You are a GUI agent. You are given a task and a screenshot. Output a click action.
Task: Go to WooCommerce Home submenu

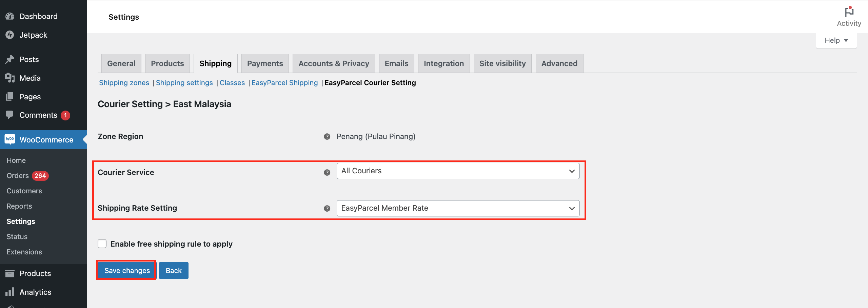pos(16,160)
